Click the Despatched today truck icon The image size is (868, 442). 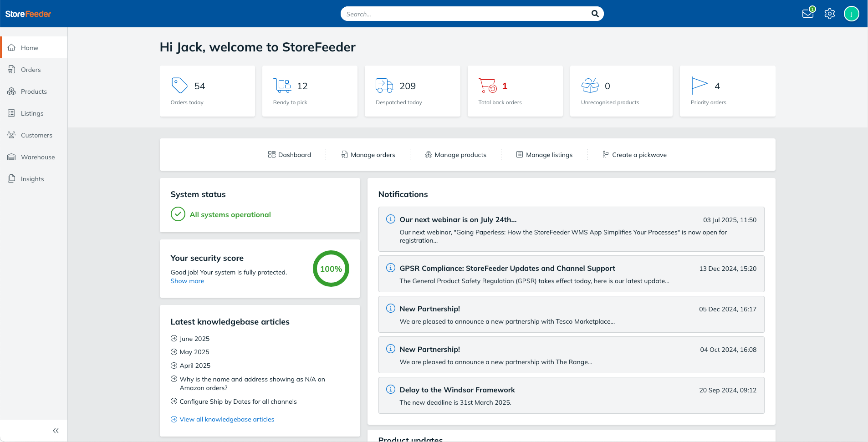384,86
